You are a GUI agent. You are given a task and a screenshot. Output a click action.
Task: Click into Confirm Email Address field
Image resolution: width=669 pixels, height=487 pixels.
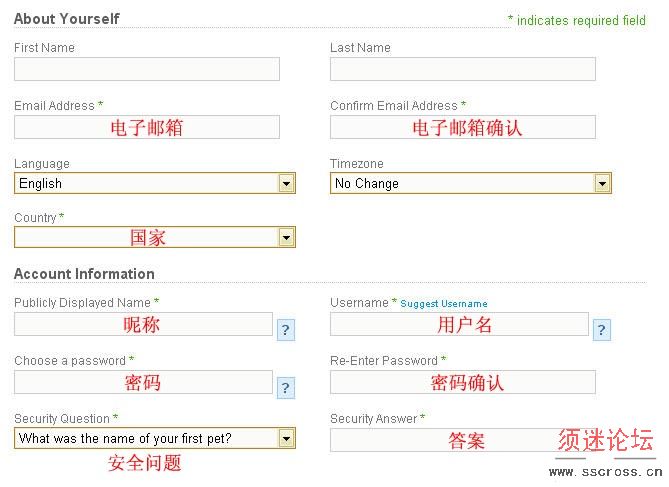point(463,127)
